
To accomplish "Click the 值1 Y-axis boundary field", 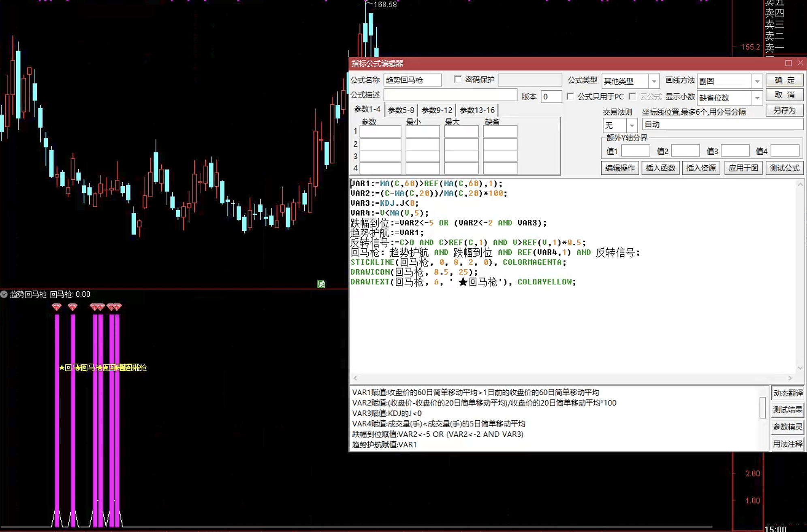I will tap(636, 151).
